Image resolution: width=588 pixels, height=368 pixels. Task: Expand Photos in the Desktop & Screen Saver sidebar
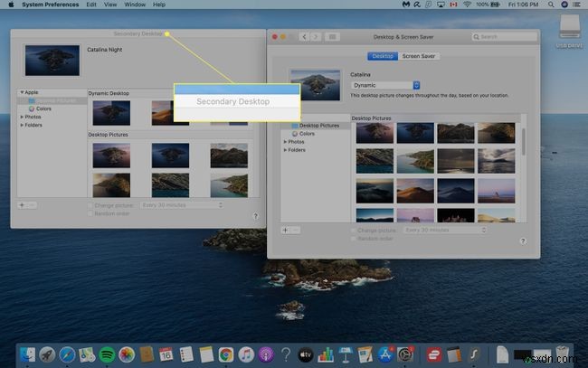[286, 142]
